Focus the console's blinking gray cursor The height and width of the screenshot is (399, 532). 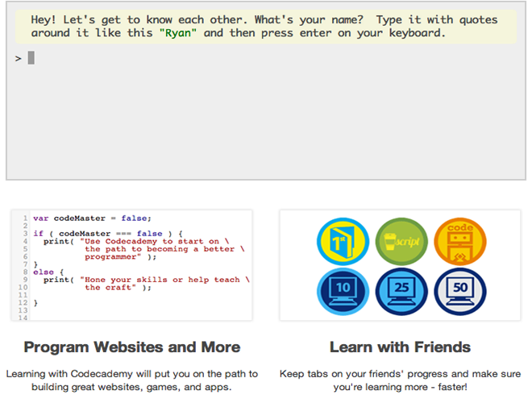pyautogui.click(x=31, y=58)
